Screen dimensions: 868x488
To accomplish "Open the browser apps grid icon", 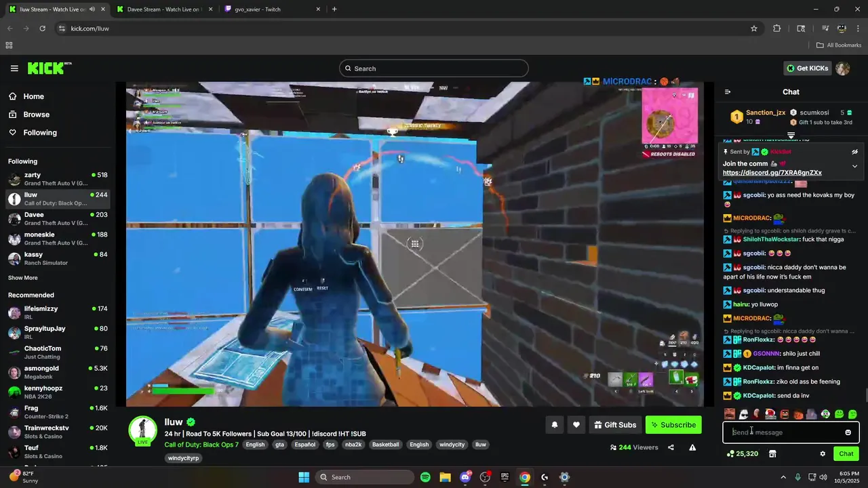I will point(9,45).
